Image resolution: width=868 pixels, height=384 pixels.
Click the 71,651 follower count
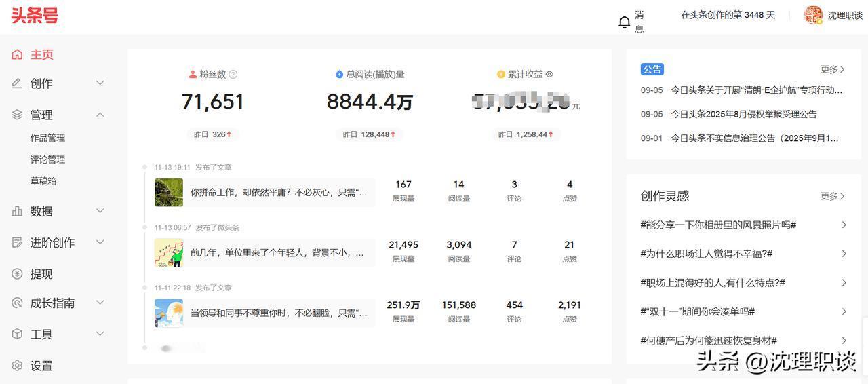pos(213,102)
